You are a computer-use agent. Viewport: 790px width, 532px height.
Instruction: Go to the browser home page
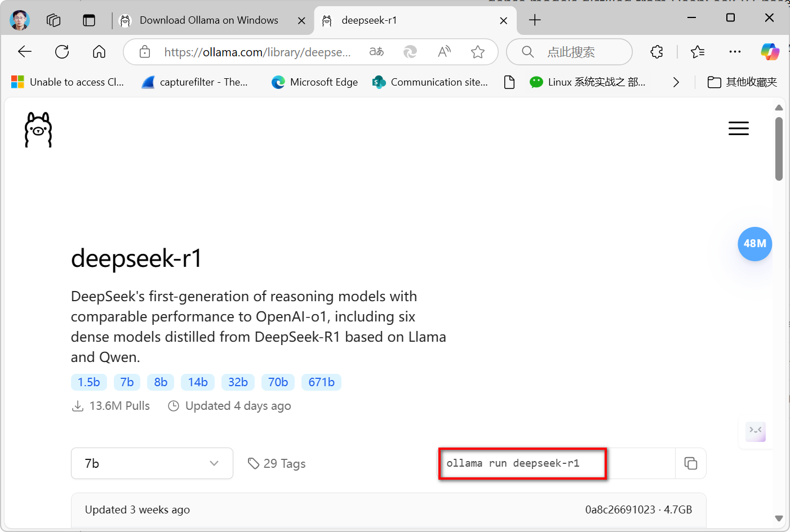click(x=99, y=52)
